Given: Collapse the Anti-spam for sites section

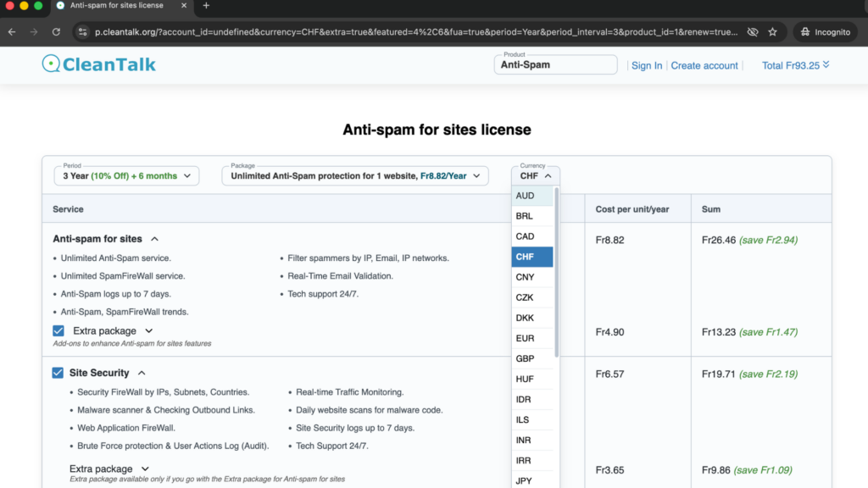Looking at the screenshot, I should point(154,239).
